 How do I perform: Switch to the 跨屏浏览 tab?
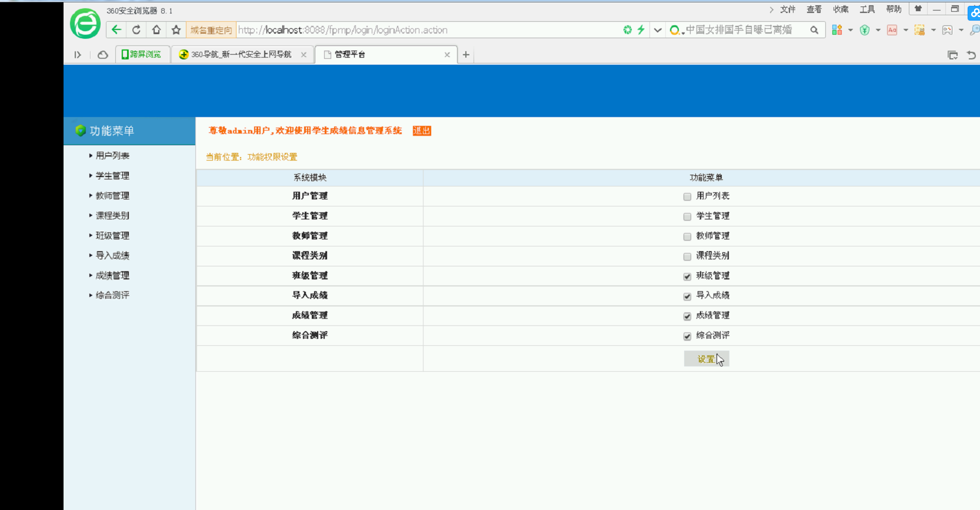click(142, 55)
